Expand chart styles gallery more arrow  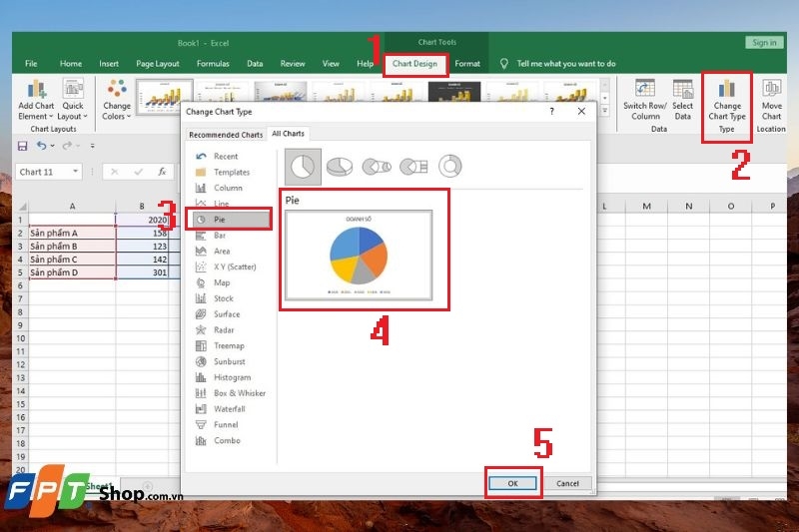(x=605, y=110)
